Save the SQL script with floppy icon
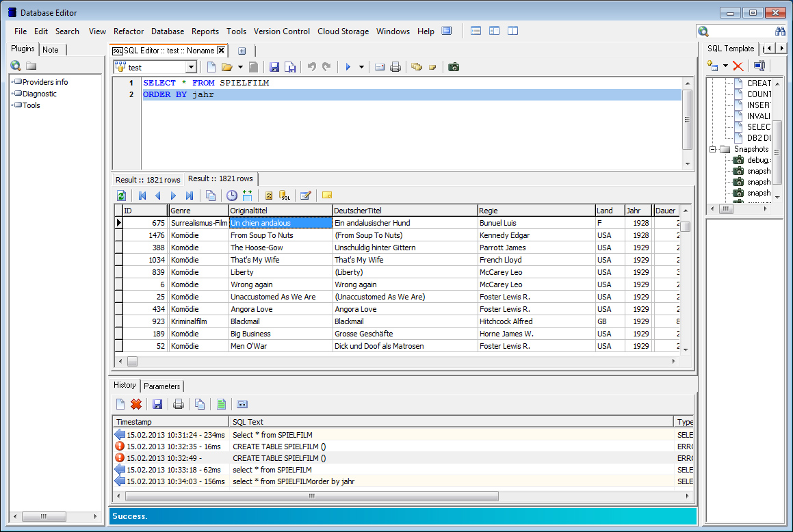 pos(274,67)
